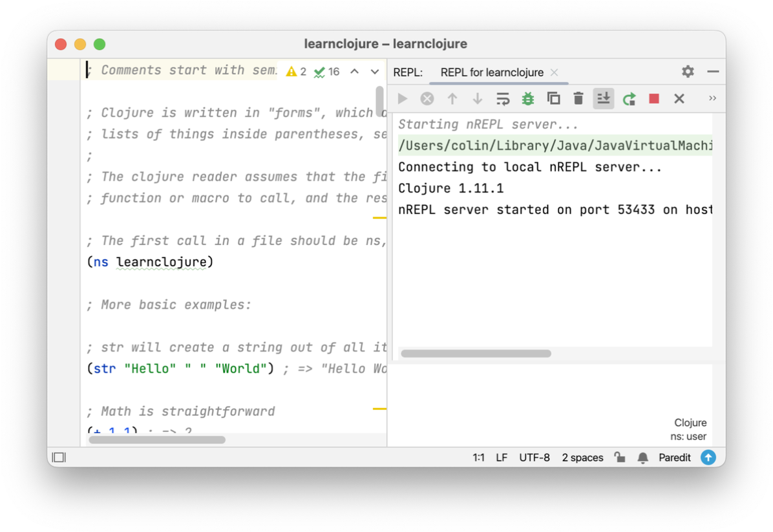The image size is (773, 532).
Task: Click the REPL output horizontal scrollbar
Action: (476, 354)
